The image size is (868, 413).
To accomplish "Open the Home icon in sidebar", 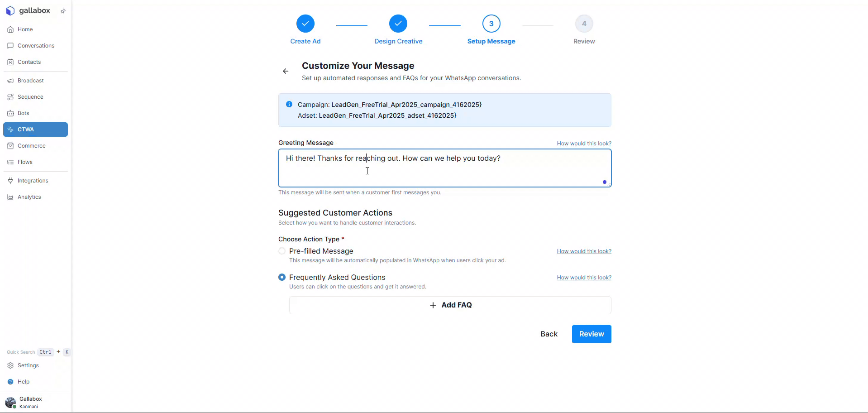I will click(x=10, y=29).
